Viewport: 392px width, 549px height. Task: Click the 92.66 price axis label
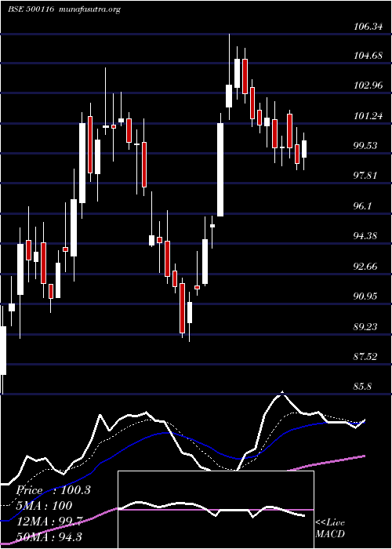[365, 267]
